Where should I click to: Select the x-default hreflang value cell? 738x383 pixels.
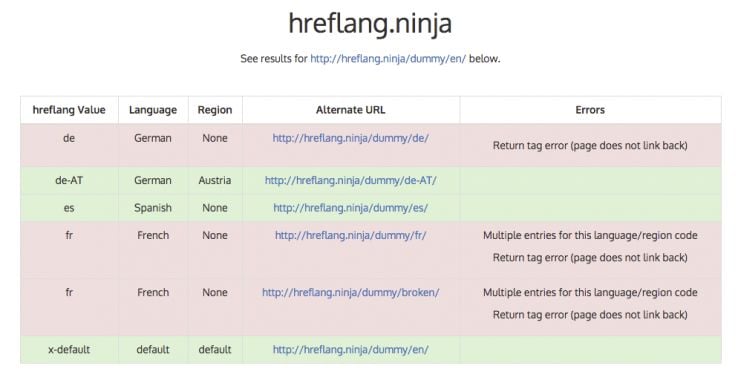[x=69, y=350]
